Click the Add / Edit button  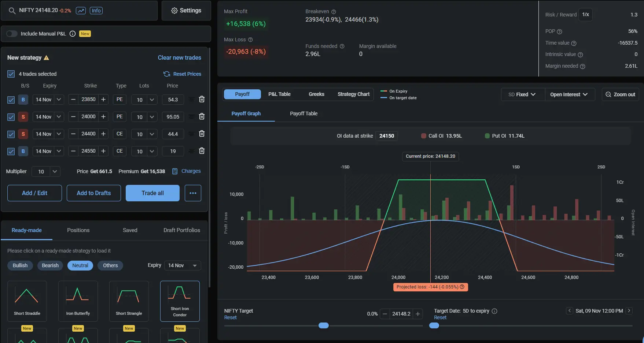(34, 193)
